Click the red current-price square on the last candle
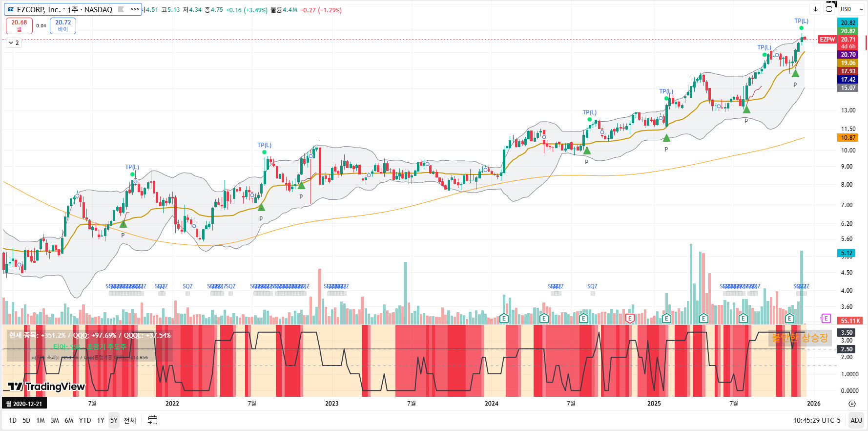This screenshot has width=868, height=431. (x=805, y=39)
